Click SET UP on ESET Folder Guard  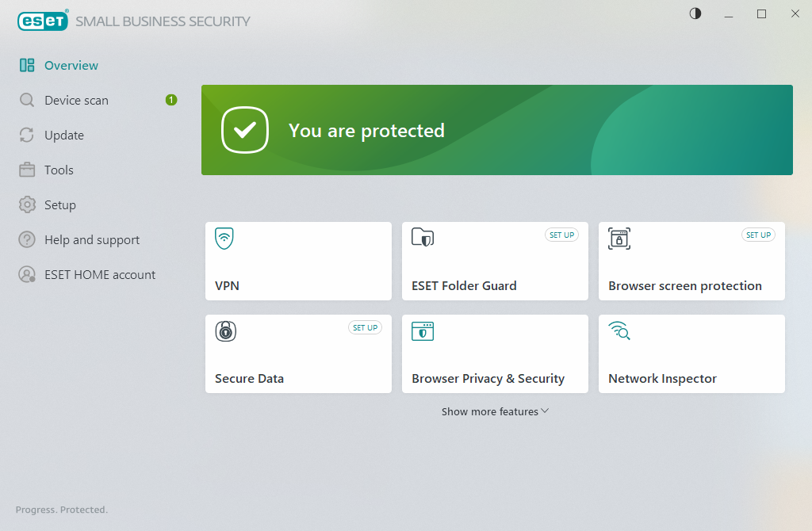click(562, 235)
